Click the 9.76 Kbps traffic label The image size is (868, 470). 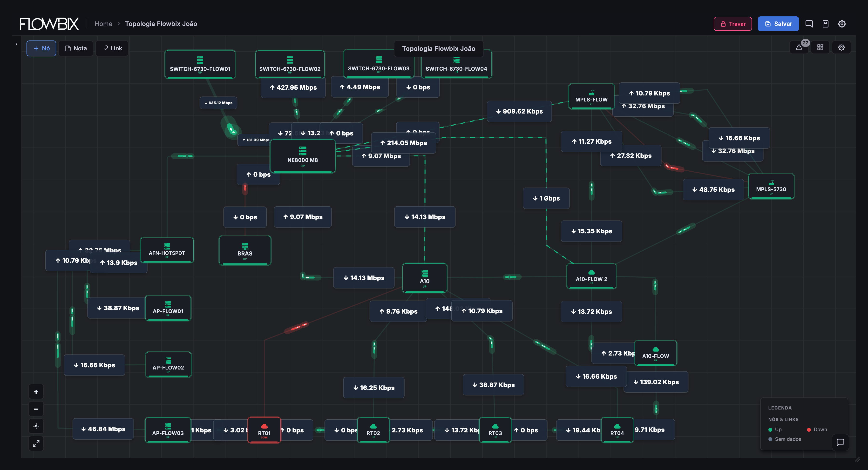[x=398, y=312]
